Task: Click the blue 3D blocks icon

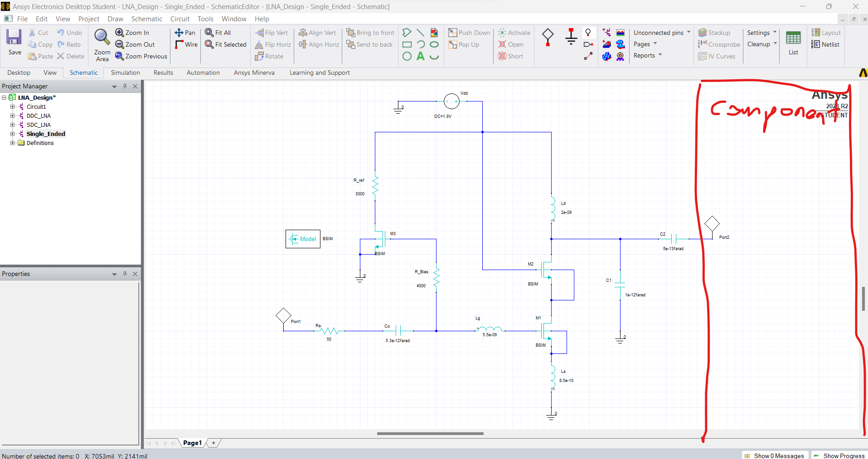Action: pos(606,56)
